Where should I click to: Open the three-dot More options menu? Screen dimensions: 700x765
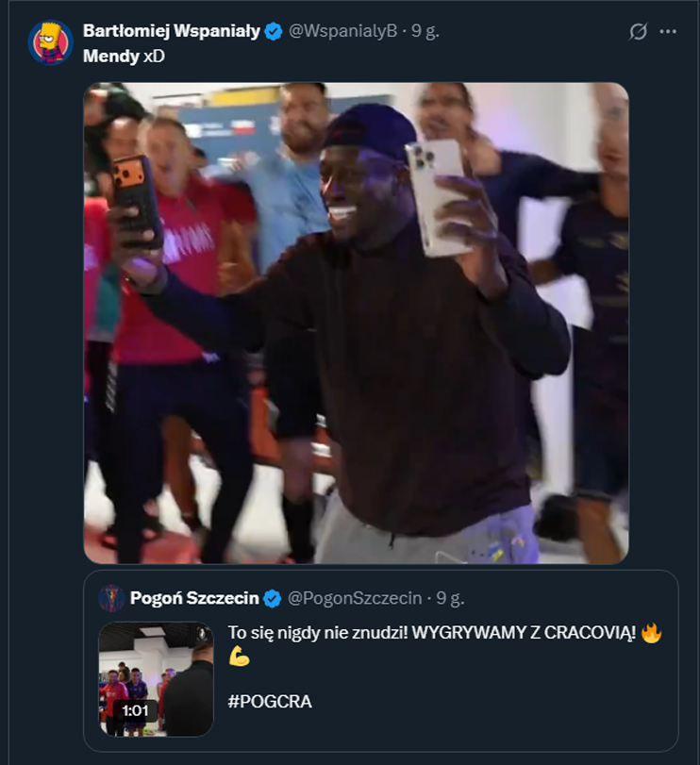point(668,32)
